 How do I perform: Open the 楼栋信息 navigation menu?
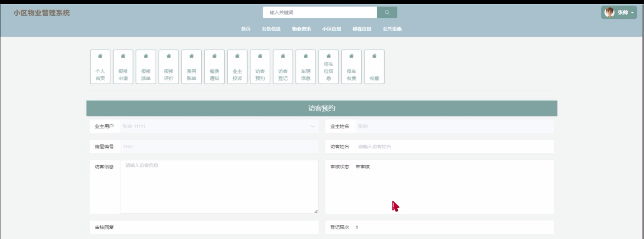(x=362, y=29)
